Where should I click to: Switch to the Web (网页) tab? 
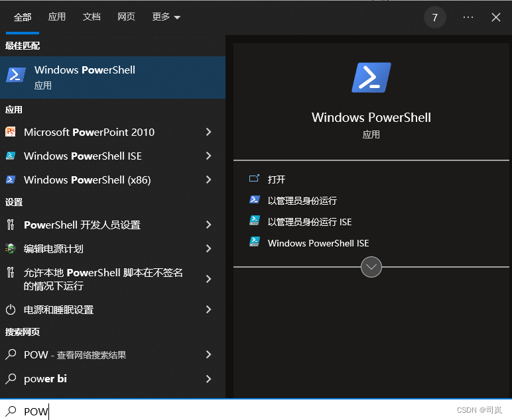click(x=127, y=17)
